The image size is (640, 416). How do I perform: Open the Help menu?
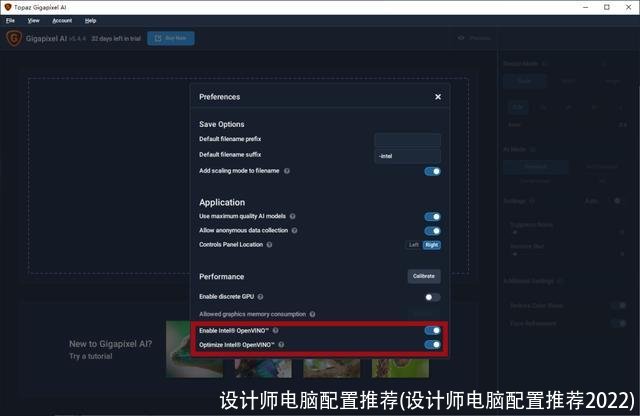pyautogui.click(x=90, y=20)
